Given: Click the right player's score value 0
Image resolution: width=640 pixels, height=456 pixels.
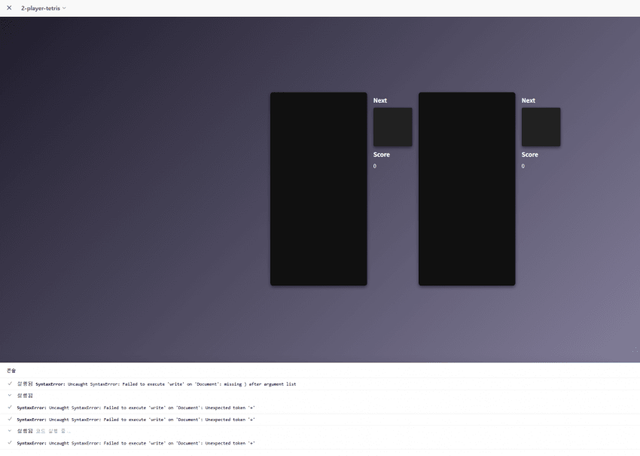Looking at the screenshot, I should (523, 166).
